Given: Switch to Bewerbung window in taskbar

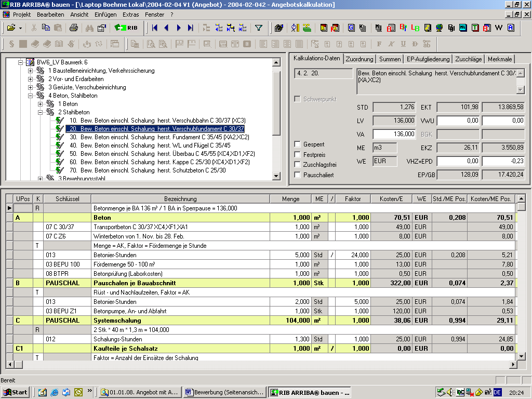Looking at the screenshot, I should pyautogui.click(x=225, y=392).
